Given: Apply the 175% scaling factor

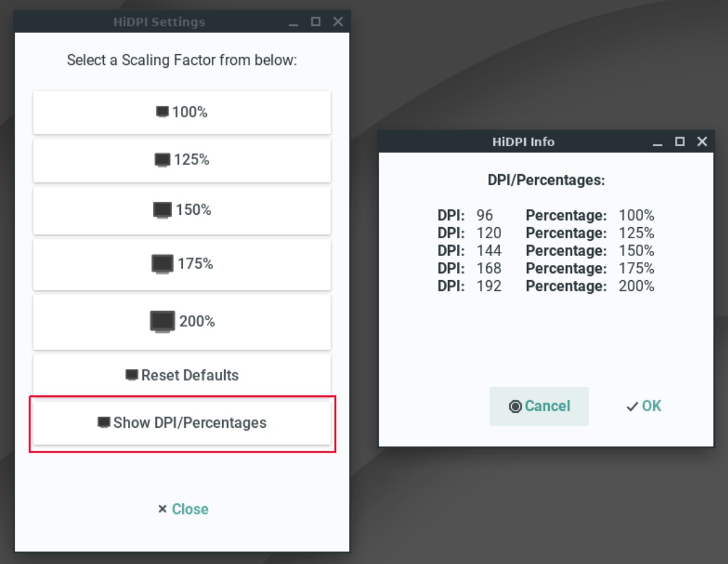Looking at the screenshot, I should 182,264.
